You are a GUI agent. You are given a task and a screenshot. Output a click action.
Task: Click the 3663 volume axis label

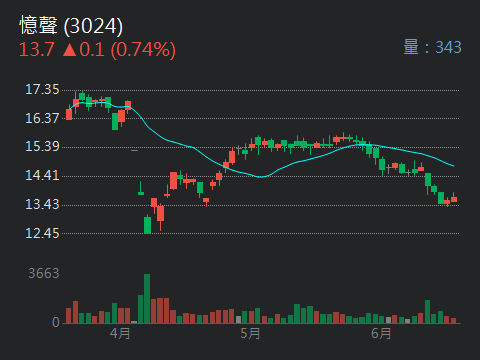(44, 274)
